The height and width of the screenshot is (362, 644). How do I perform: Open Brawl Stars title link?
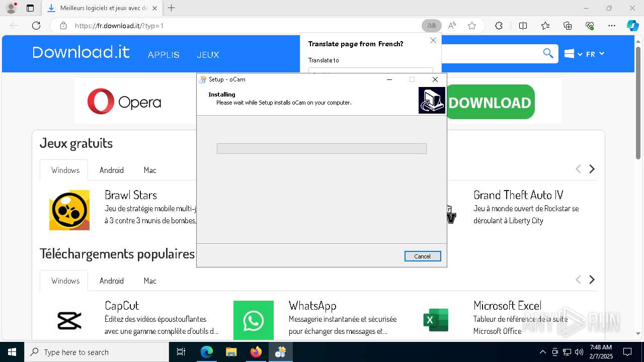pyautogui.click(x=131, y=195)
